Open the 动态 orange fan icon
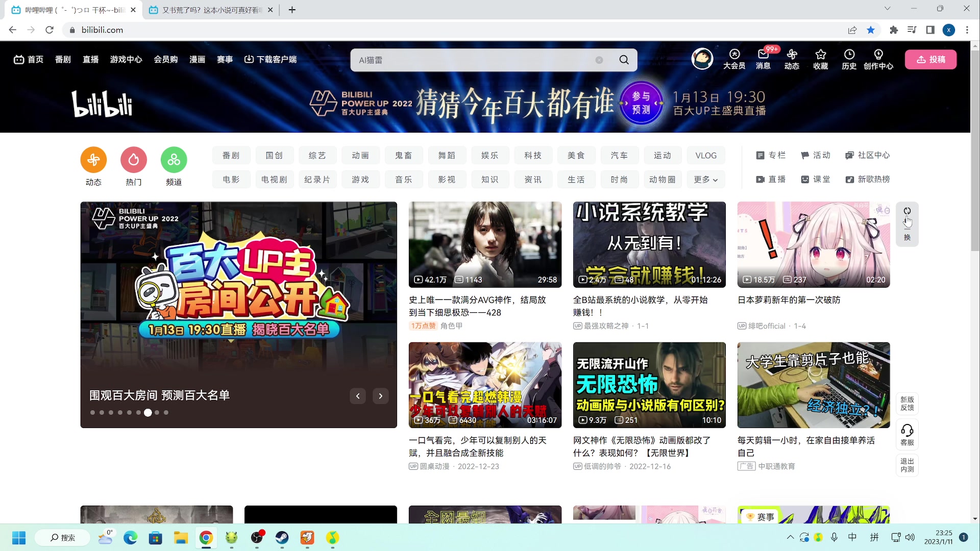This screenshot has width=980, height=551. pos(93,160)
